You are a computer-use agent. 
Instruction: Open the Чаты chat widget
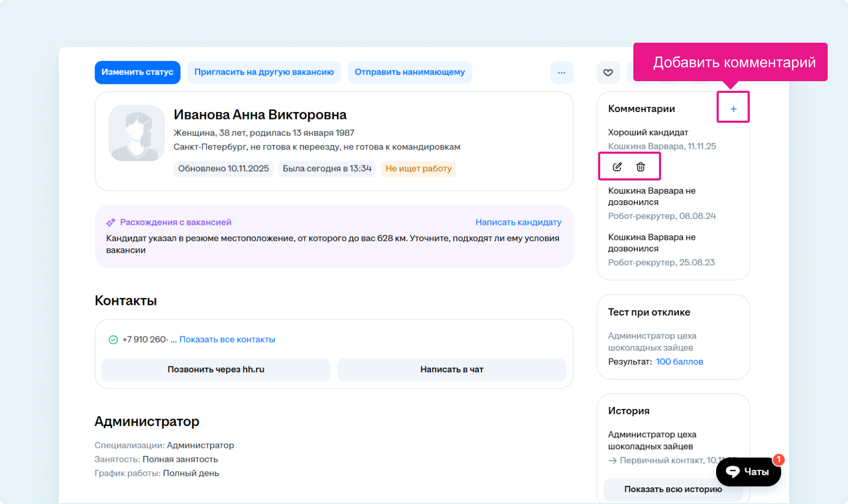coord(748,471)
